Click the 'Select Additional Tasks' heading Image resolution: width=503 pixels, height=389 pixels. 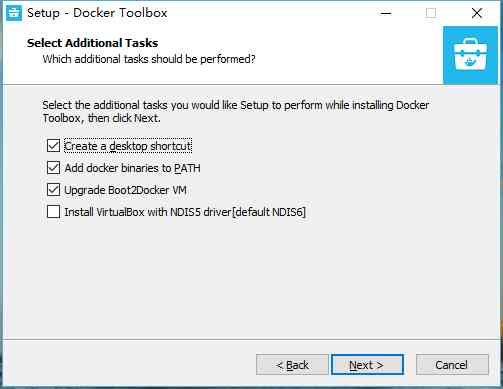pyautogui.click(x=92, y=43)
